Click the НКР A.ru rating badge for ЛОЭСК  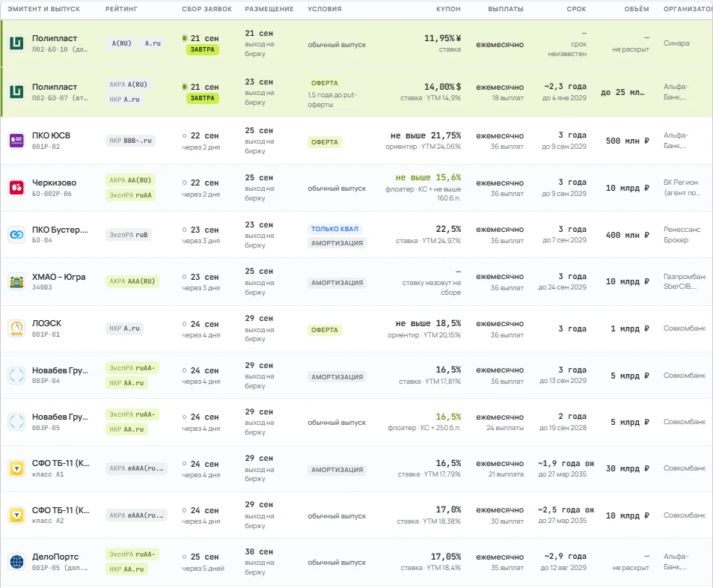click(125, 328)
